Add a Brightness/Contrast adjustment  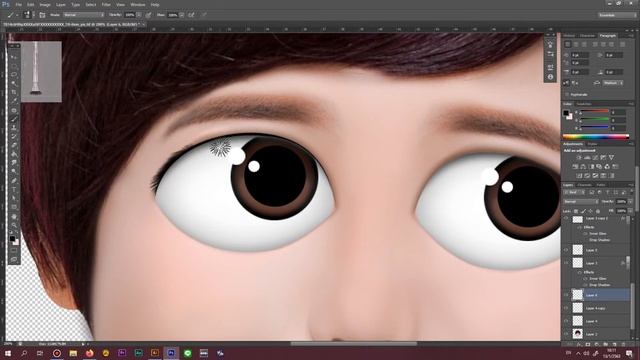coord(578,158)
